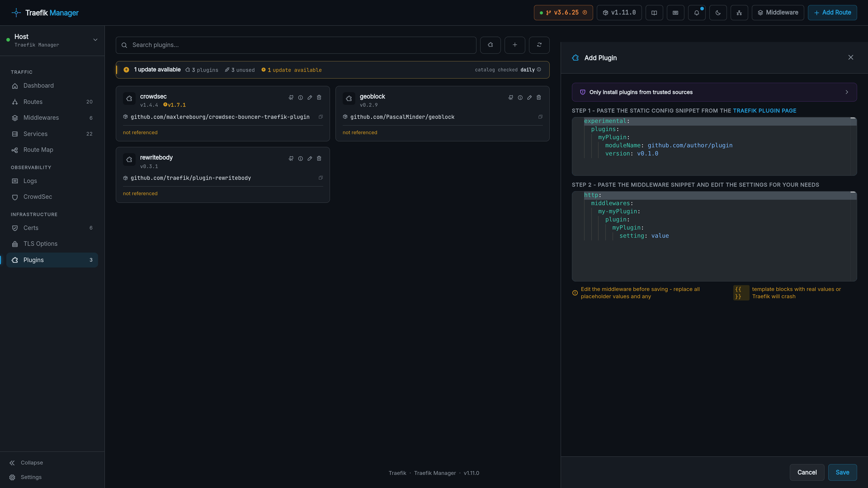Screen dimensions: 868x488
Task: Close the Add Plugin panel
Action: (851, 57)
